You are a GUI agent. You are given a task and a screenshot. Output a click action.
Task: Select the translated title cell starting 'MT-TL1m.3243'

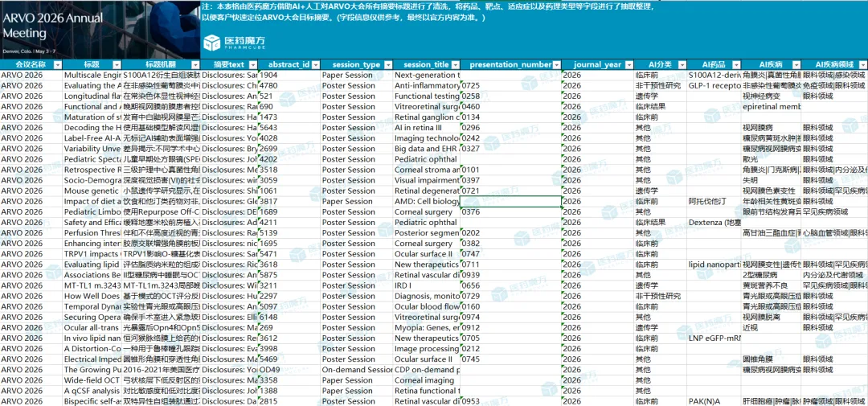[x=161, y=285]
